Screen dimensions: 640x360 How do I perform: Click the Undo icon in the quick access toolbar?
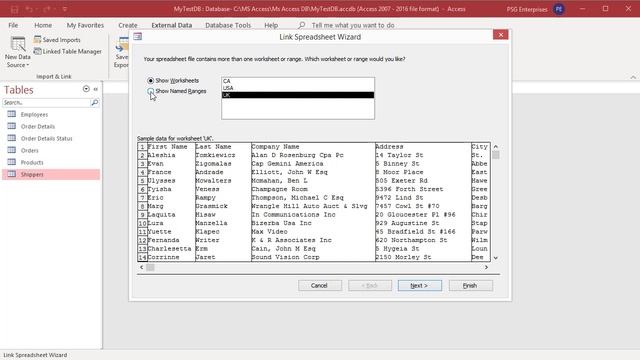29,9
